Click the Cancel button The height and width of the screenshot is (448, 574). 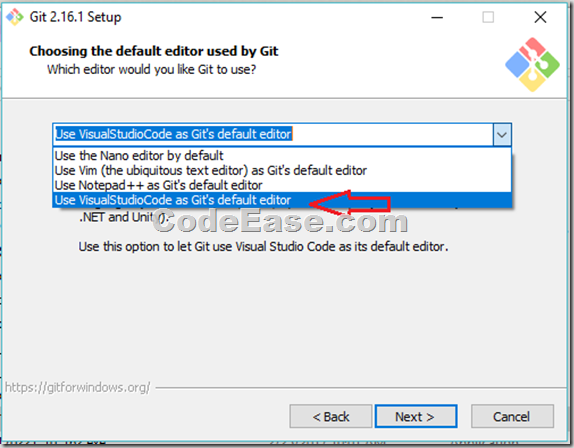512,416
